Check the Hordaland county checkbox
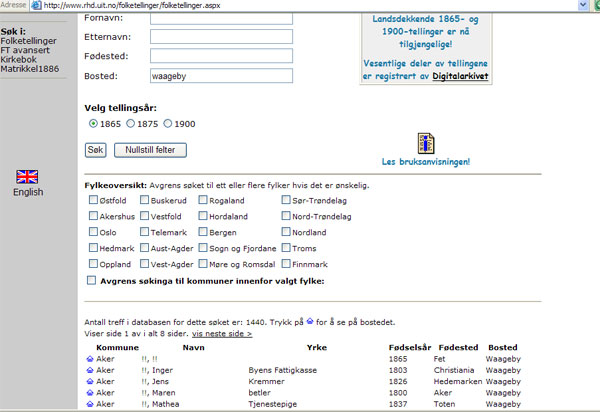Viewport: 600px width, 412px height. pyautogui.click(x=203, y=216)
